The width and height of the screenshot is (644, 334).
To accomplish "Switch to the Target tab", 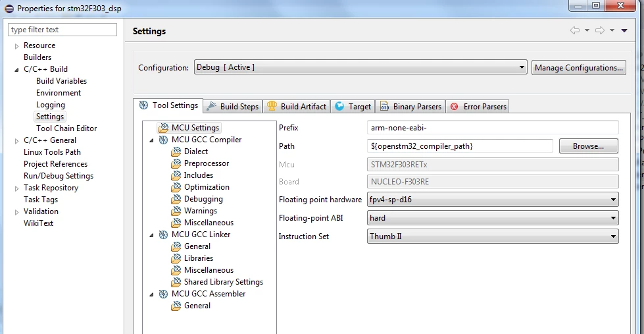I will [353, 107].
